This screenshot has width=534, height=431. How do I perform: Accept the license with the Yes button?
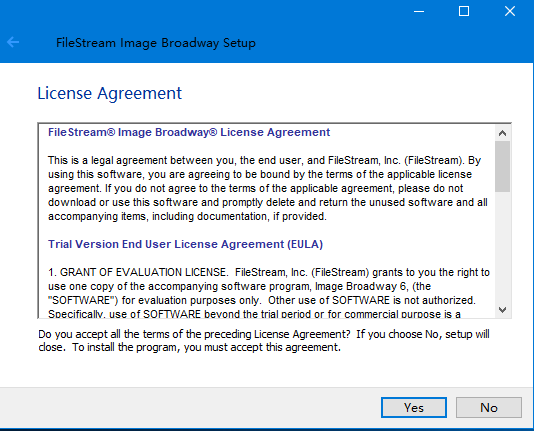pyautogui.click(x=414, y=407)
